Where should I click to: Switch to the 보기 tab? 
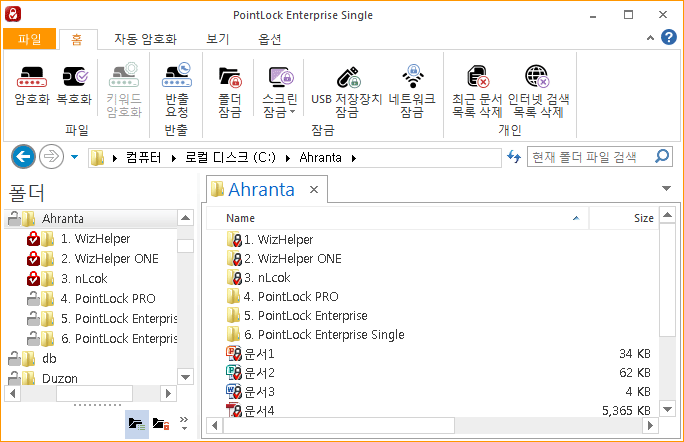pos(218,39)
